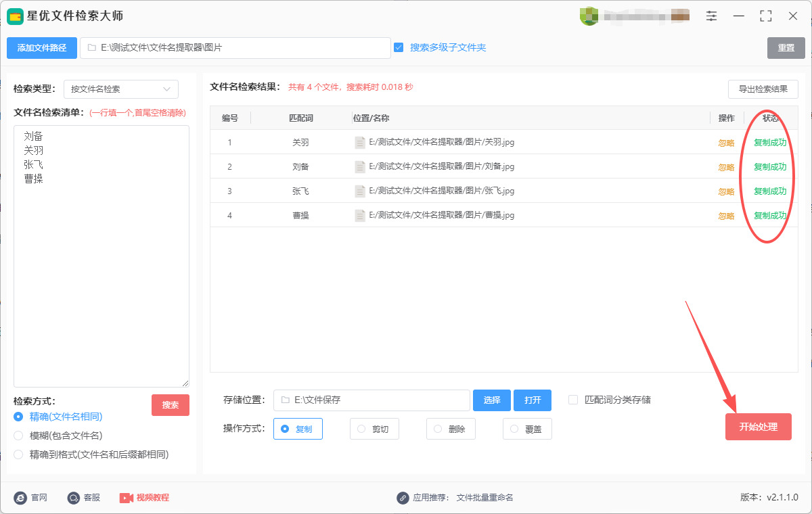Screen dimensions: 812x514
Task: Click the settings sliders icon in title bar
Action: 711,16
